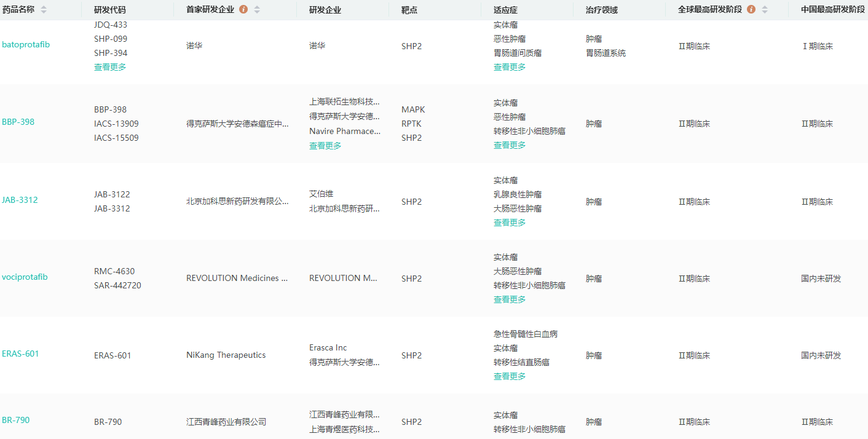868x439 pixels.
Task: Expand 查看更多 under batoprotafib indications
Action: coord(510,67)
